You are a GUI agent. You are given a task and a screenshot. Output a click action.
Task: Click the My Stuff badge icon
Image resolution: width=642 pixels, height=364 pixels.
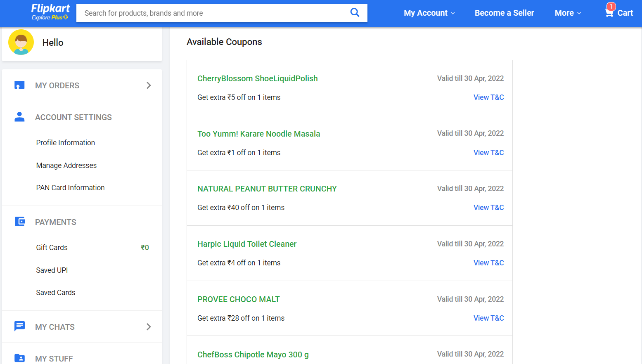pos(19,357)
